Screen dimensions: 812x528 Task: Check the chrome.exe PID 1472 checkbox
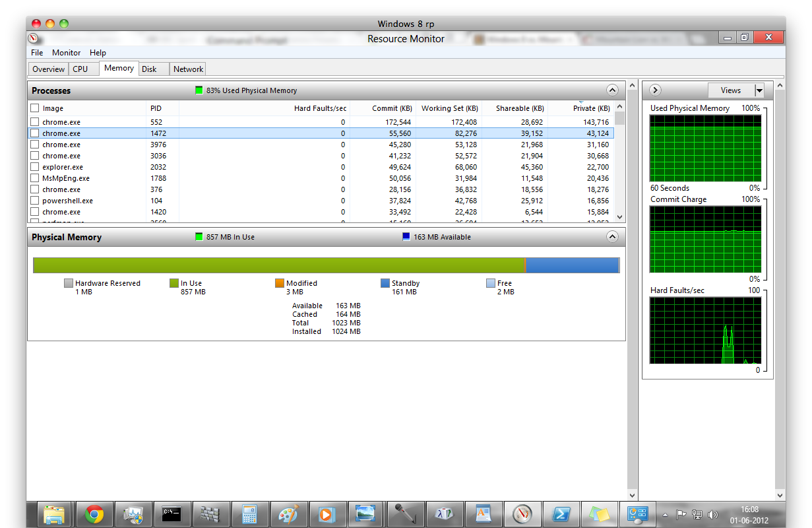pyautogui.click(x=35, y=133)
